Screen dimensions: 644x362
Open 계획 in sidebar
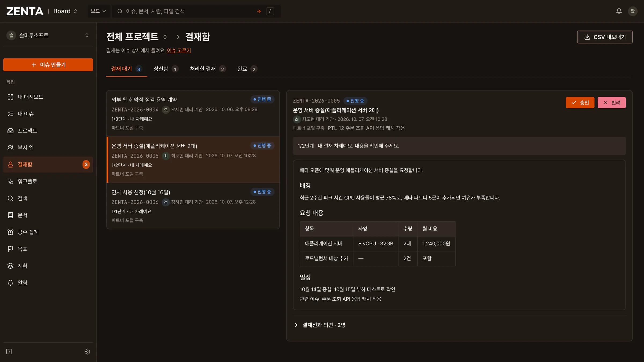coord(48,266)
